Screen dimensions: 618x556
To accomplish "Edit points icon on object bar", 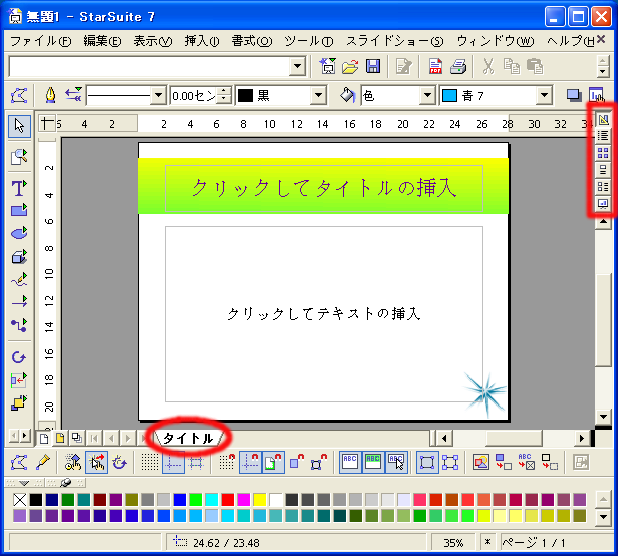I will (x=19, y=95).
